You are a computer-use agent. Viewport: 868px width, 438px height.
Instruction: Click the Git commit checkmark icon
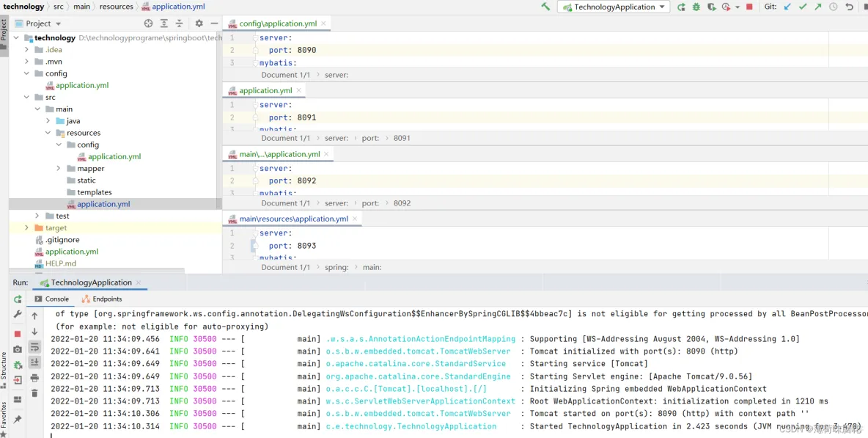803,7
